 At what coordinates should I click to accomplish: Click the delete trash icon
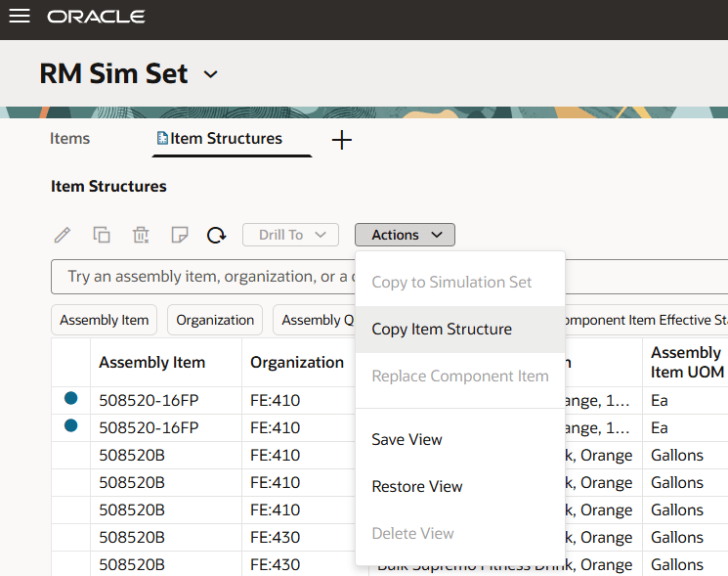(x=141, y=235)
